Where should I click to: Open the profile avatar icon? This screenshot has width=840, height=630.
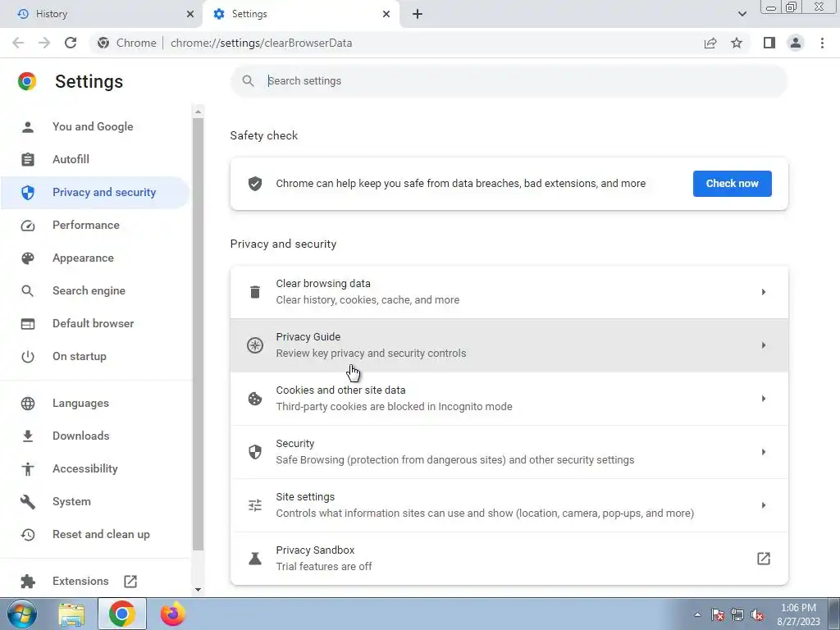tap(796, 43)
